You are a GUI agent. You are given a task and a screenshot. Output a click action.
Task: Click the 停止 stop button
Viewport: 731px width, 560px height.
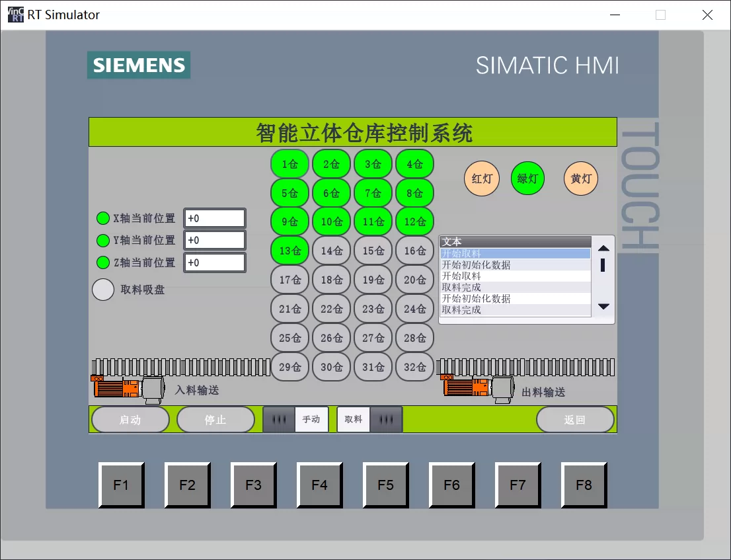(216, 420)
